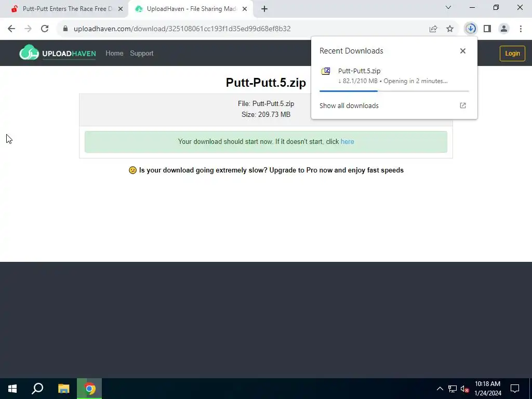Screen dimensions: 532x399
Task: Show hidden system tray icons
Action: click(x=440, y=389)
